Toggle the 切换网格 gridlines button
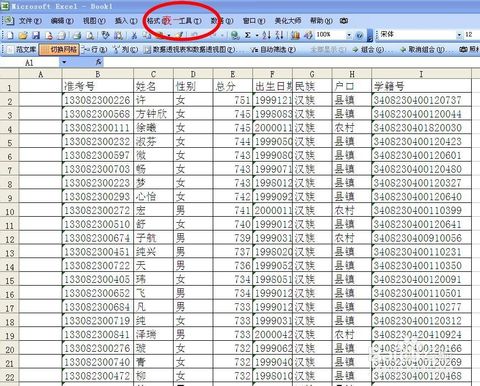This screenshot has width=480, height=386. click(x=60, y=49)
